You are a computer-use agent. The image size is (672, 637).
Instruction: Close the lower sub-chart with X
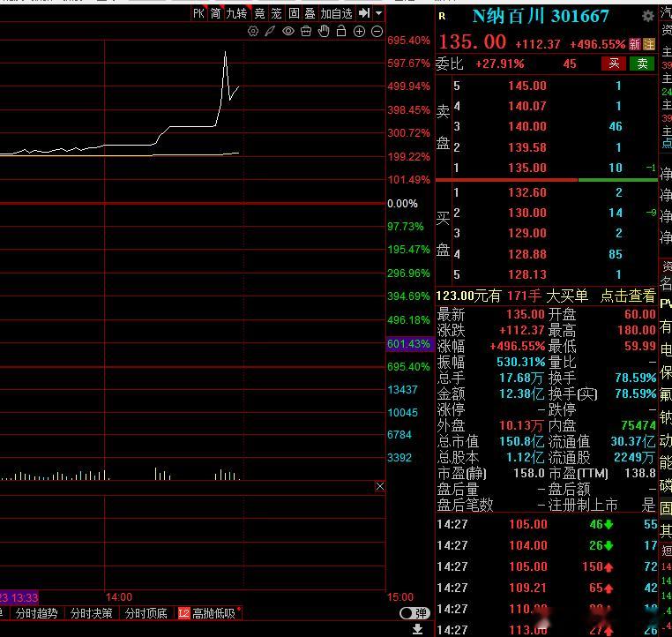pyautogui.click(x=380, y=486)
